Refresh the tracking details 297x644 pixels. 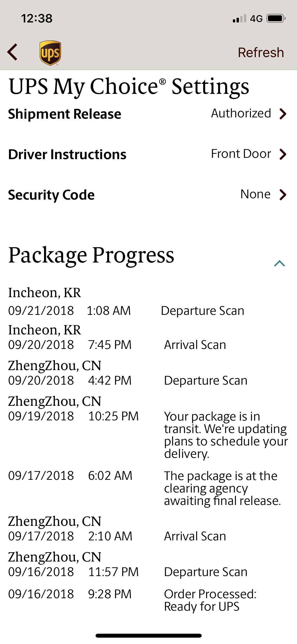[x=261, y=52]
